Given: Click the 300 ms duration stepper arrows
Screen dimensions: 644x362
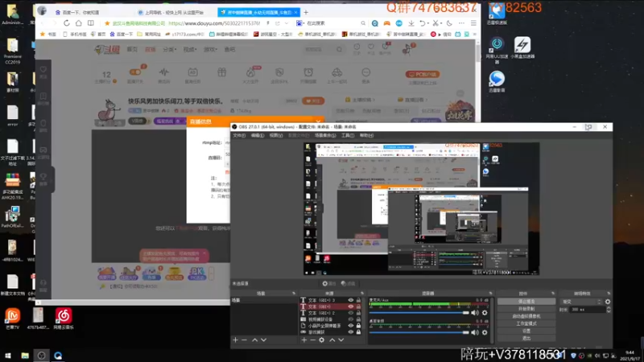Looking at the screenshot, I should [609, 310].
